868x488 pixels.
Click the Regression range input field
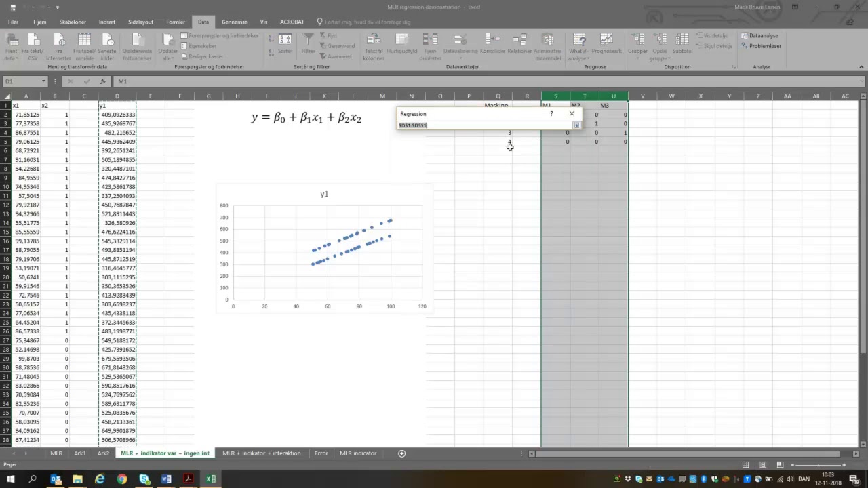click(485, 125)
